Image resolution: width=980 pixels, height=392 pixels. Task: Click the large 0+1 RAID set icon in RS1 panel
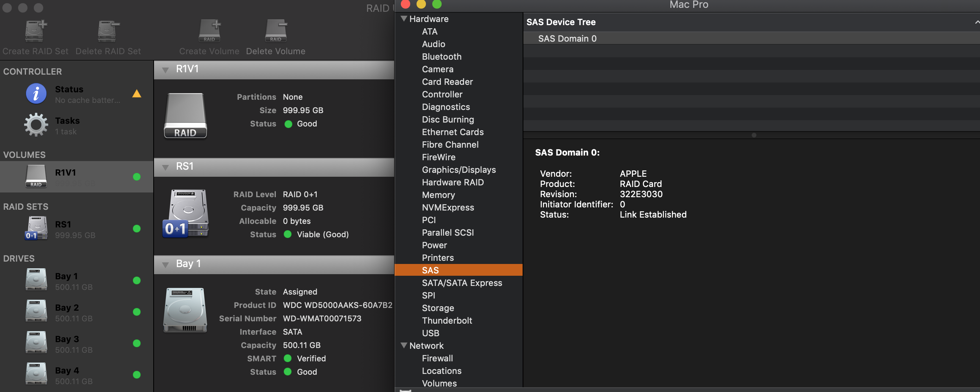click(x=185, y=214)
